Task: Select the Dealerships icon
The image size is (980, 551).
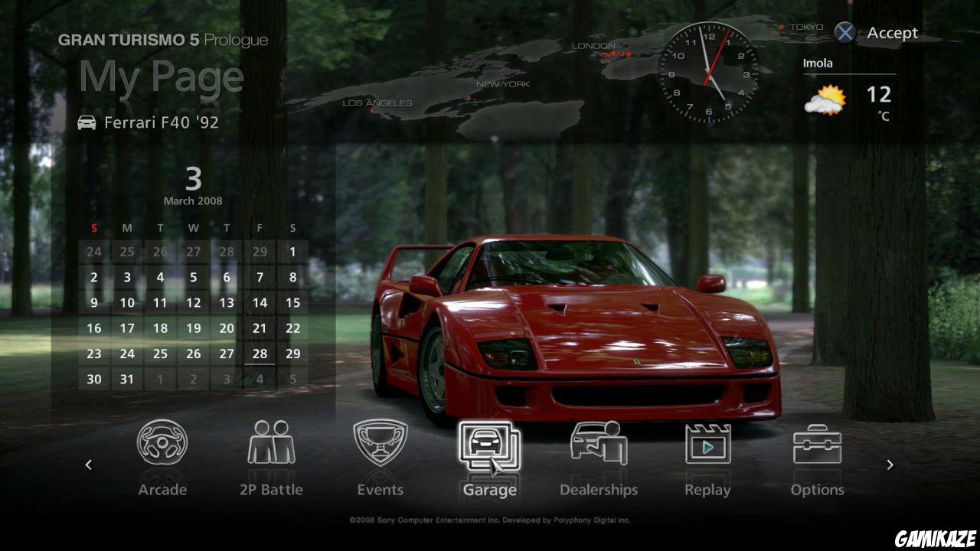Action: 598,443
